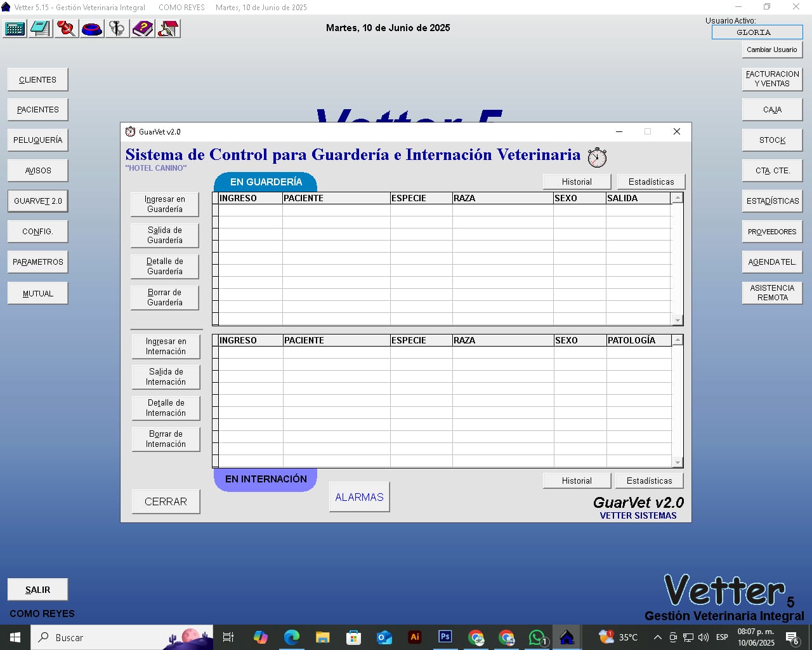Click Salida de Internación
812x650 pixels.
(x=166, y=377)
